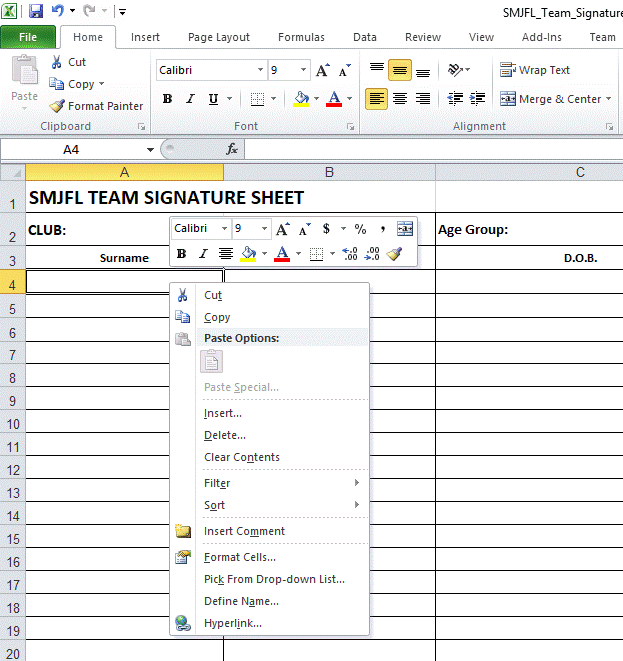The width and height of the screenshot is (623, 661).
Task: Click Increase Decimal icon in mini toolbar
Action: 350,254
